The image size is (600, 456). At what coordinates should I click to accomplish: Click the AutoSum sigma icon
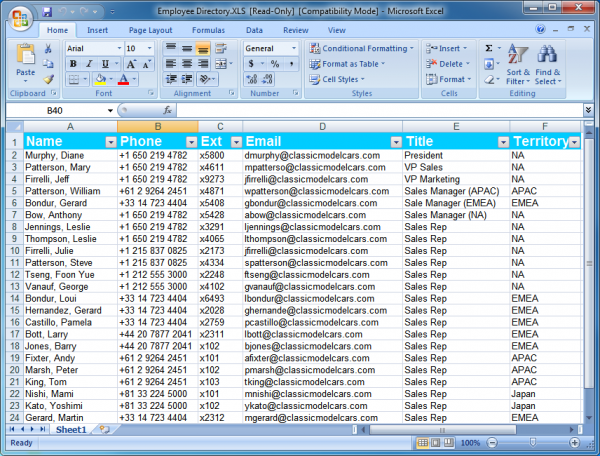489,48
